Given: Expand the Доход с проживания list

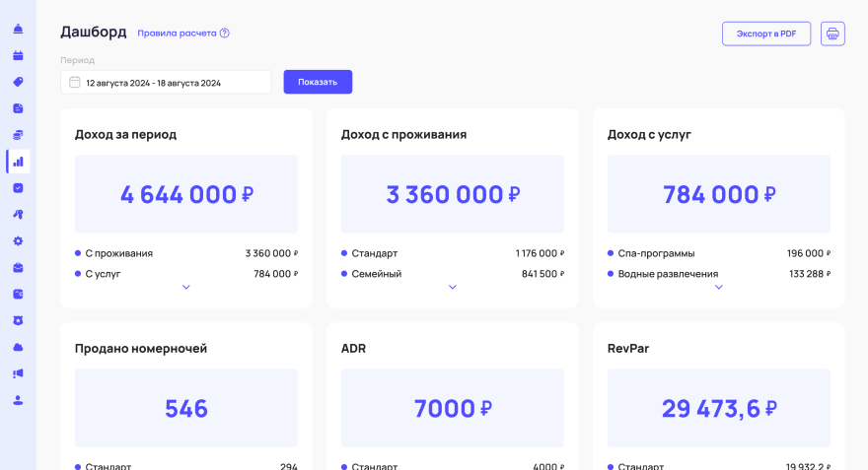Looking at the screenshot, I should 453,288.
